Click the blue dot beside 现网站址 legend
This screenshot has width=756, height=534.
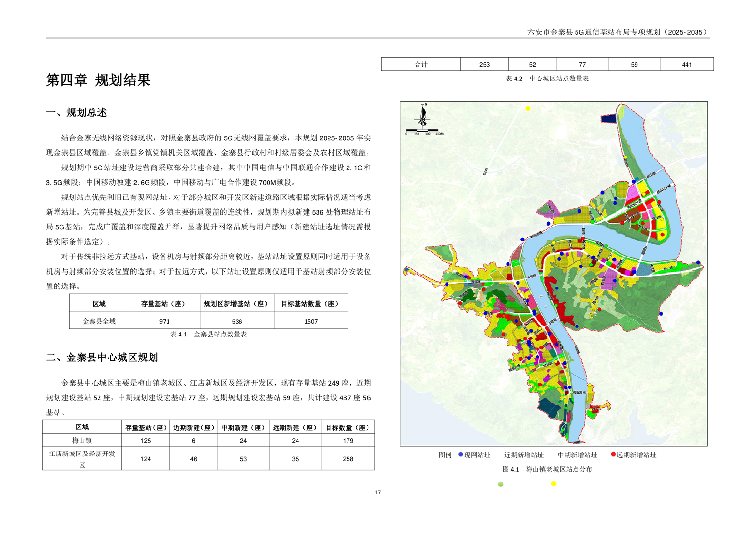(x=460, y=455)
